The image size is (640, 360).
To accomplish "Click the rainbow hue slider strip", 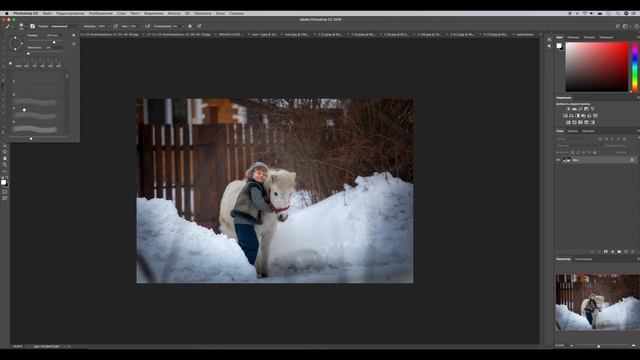I will click(x=635, y=67).
